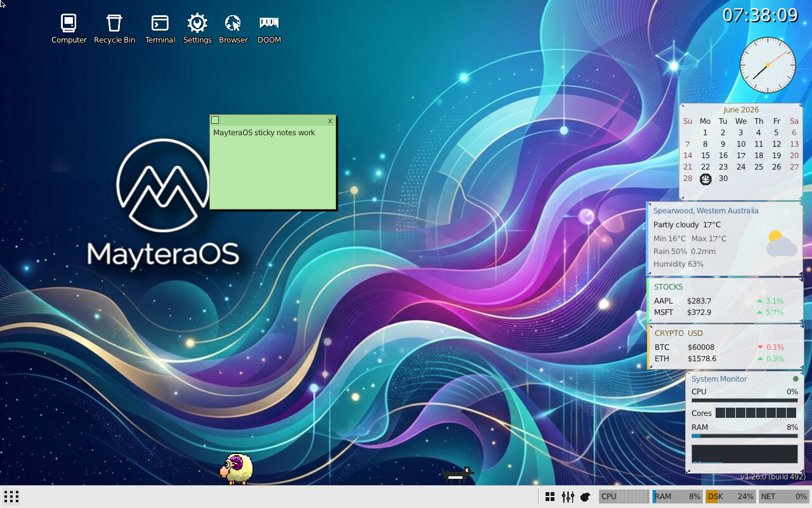Open the Settings gear icon
The height and width of the screenshot is (508, 812).
[197, 29]
